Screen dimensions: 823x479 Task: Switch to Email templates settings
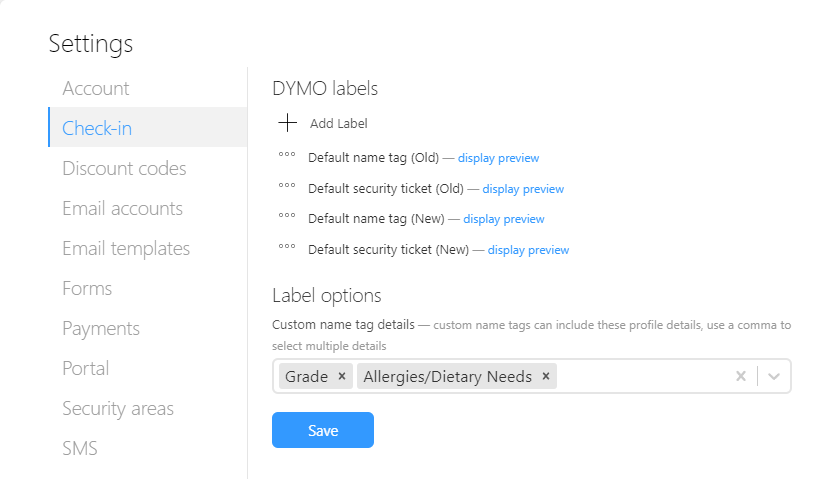[x=126, y=248]
